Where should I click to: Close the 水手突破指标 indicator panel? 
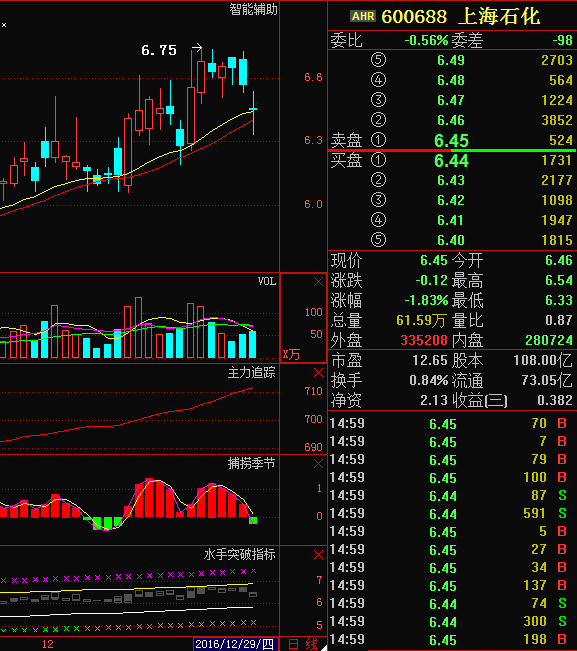(318, 555)
